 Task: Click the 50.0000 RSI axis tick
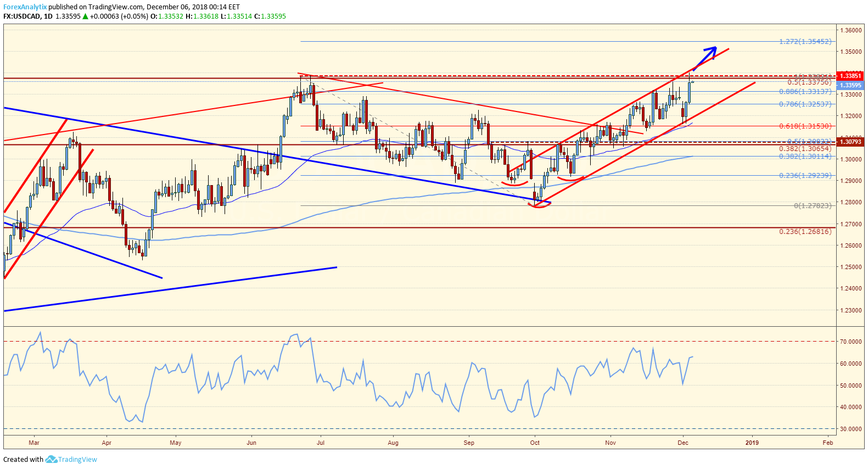click(850, 386)
